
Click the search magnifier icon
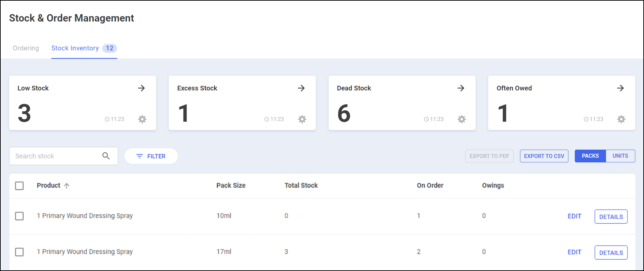pos(106,156)
